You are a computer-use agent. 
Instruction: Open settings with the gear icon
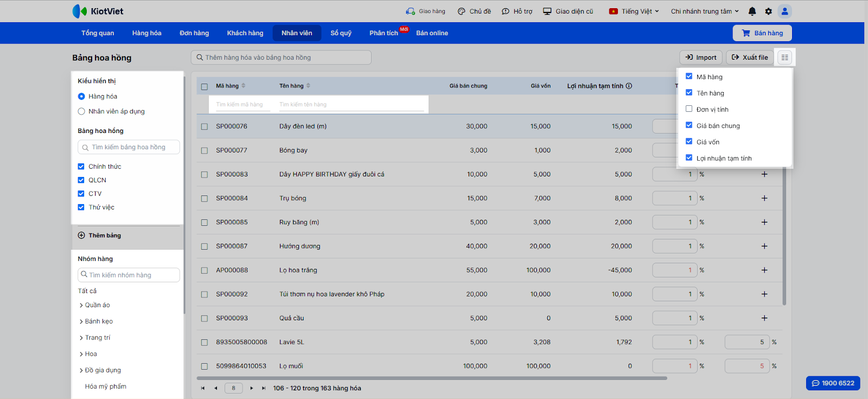[768, 11]
